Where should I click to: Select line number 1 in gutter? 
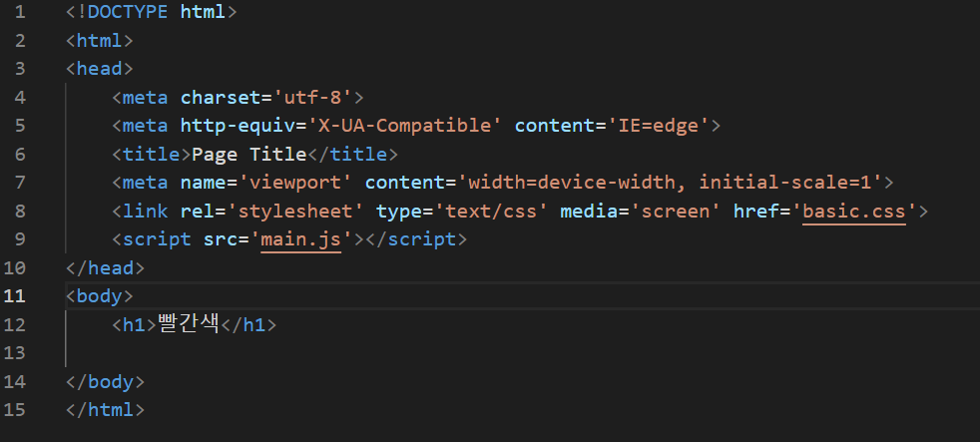19,12
